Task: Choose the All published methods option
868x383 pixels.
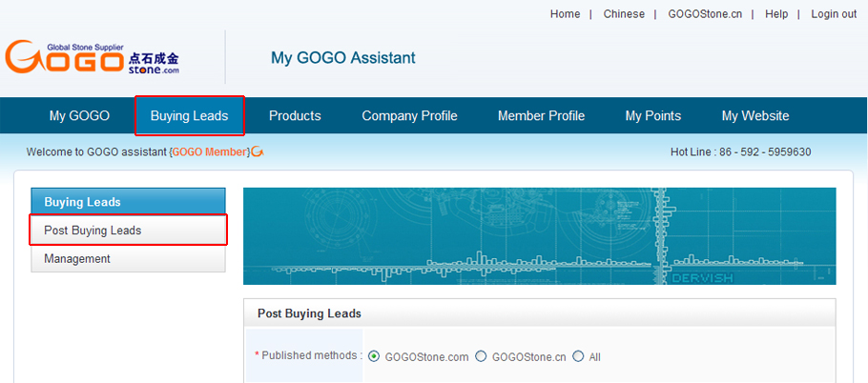Action: 578,356
